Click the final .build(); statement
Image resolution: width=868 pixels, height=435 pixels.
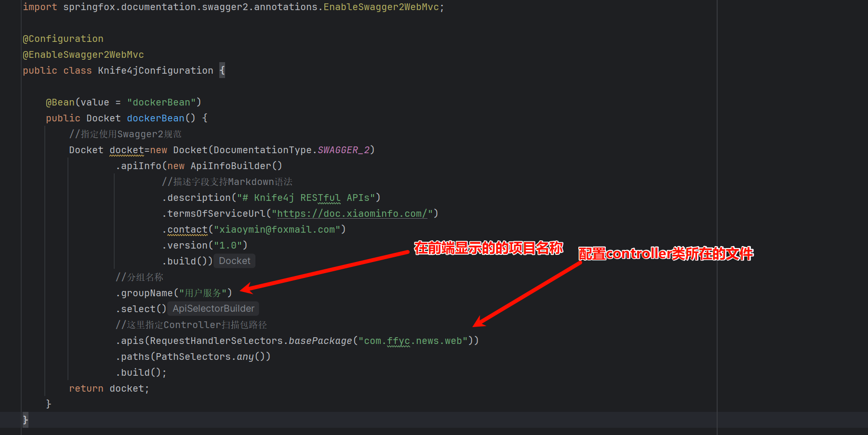(x=141, y=372)
